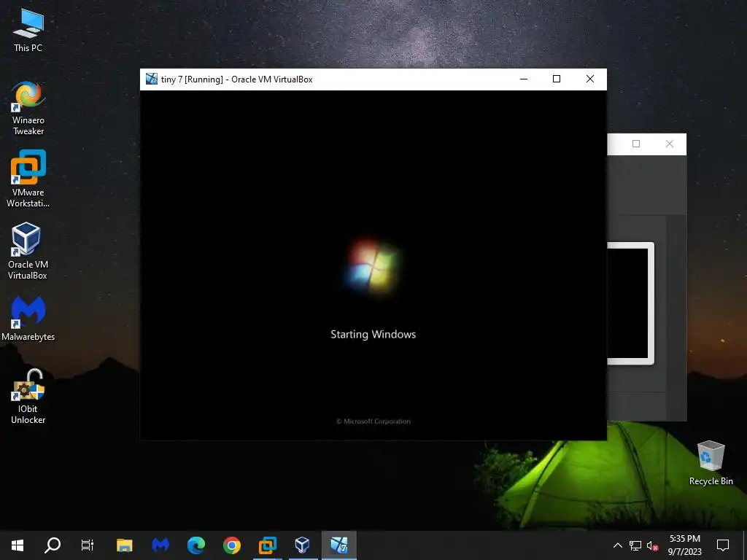Open the network tray icon
Screen dimensions: 747x560
635,545
